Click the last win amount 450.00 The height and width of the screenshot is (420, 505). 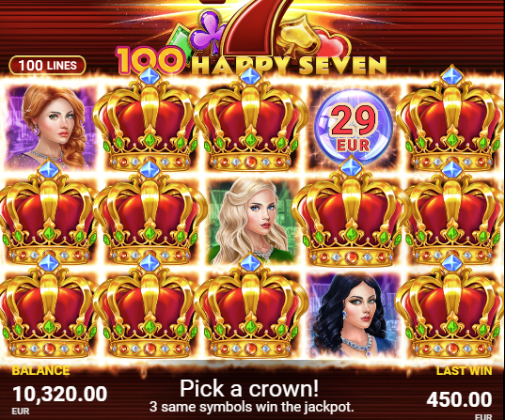(x=459, y=399)
